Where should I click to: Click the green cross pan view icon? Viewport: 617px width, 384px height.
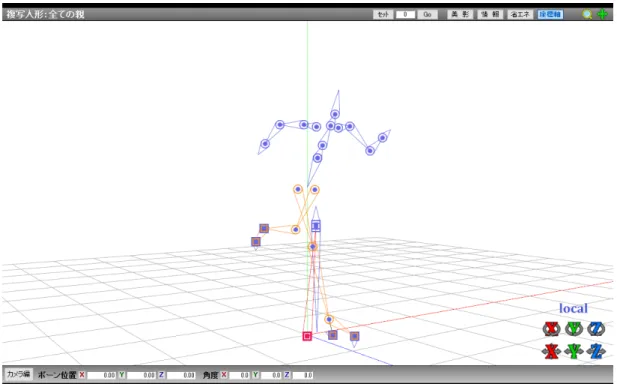click(x=602, y=15)
